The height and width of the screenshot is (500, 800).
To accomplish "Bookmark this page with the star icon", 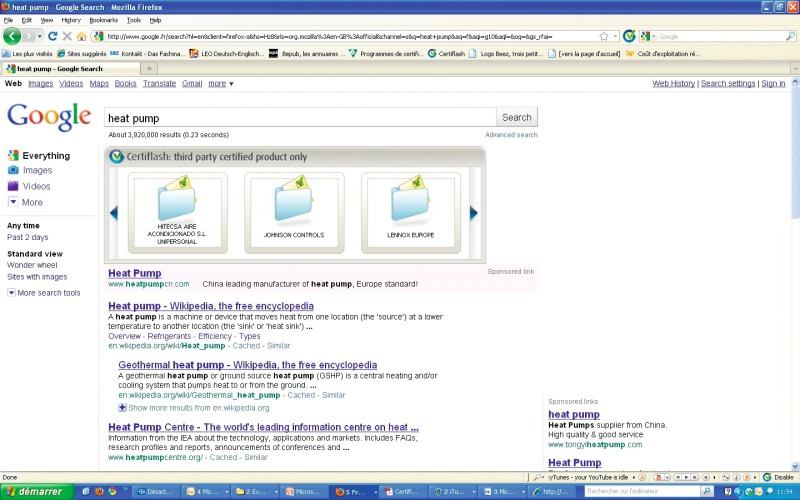I will coord(604,36).
